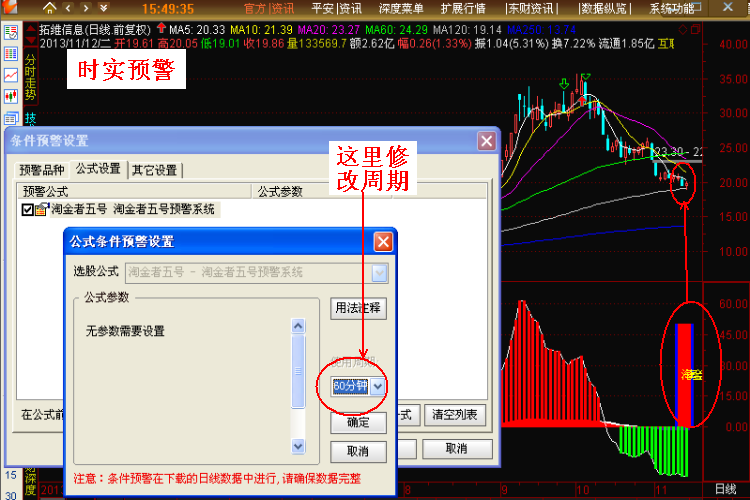Confirm with 确定 in formula dialog
Screen dimensions: 750x500
(x=358, y=422)
